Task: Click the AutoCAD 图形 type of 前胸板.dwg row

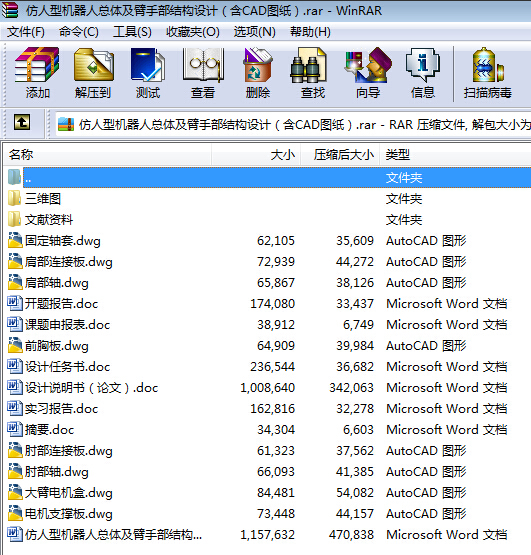Action: 426,346
